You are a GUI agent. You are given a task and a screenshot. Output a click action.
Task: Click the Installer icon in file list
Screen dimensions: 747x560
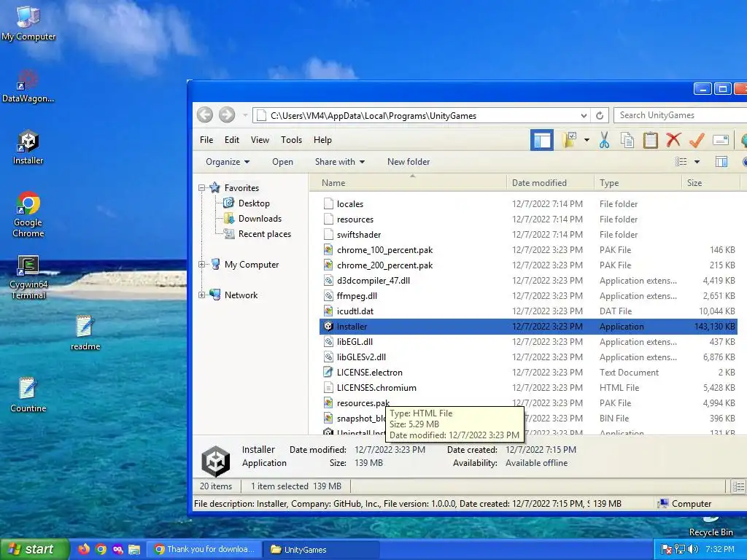(x=328, y=326)
